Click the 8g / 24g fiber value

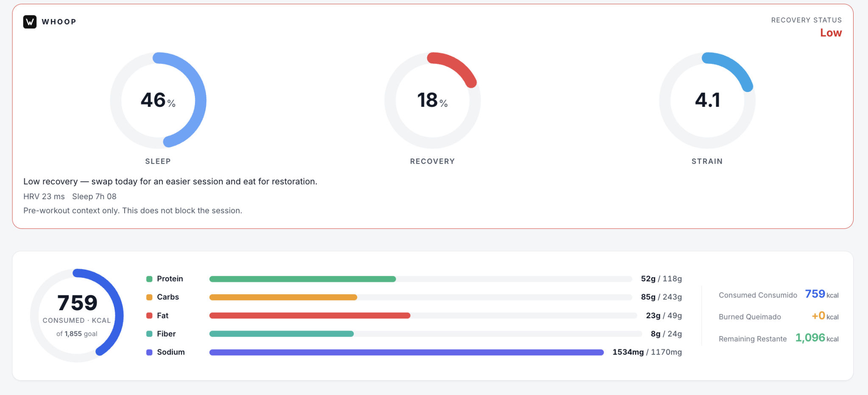click(x=666, y=334)
